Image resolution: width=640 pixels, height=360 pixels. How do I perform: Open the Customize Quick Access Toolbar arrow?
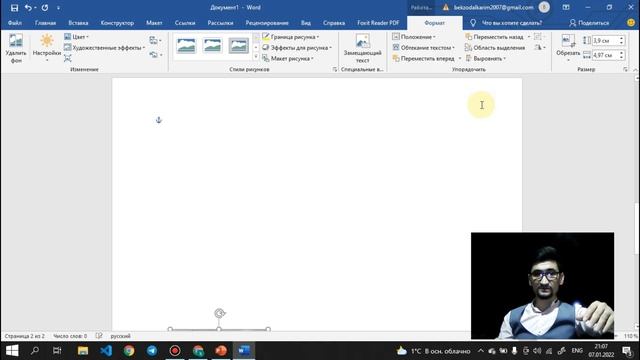pos(58,8)
